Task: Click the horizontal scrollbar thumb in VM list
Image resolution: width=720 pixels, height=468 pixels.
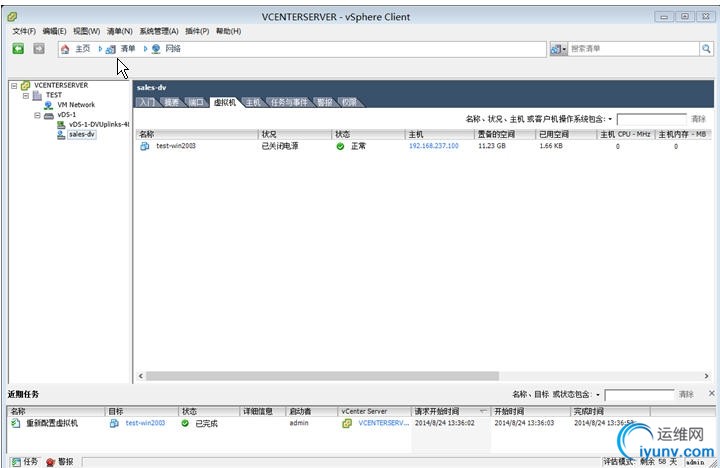Action: pos(322,376)
